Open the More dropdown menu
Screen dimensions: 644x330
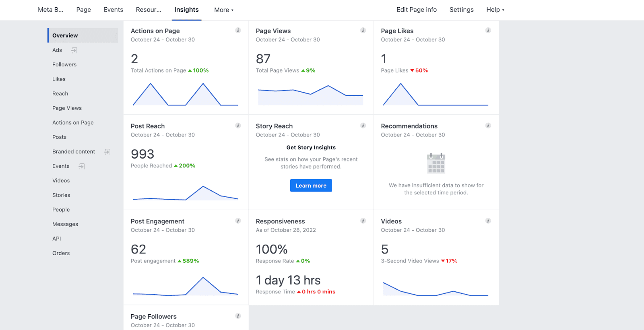pyautogui.click(x=223, y=10)
